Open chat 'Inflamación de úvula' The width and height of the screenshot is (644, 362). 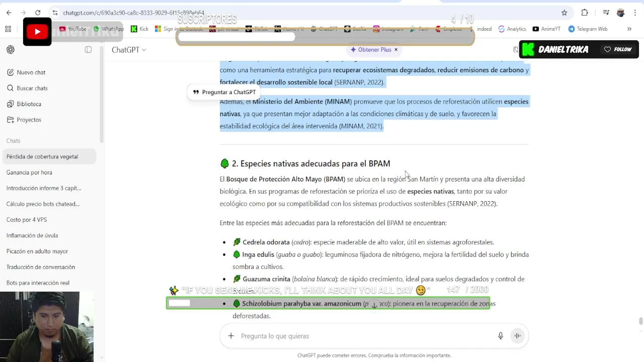tap(49, 235)
